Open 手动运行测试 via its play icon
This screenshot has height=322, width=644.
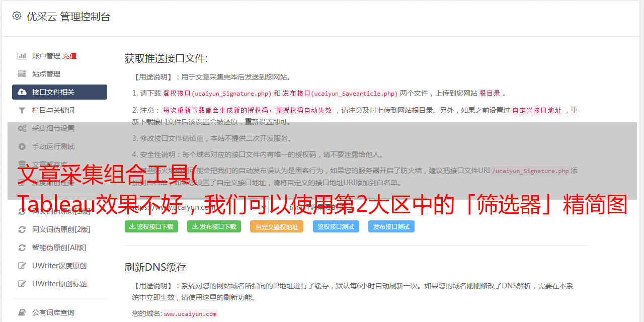click(22, 146)
